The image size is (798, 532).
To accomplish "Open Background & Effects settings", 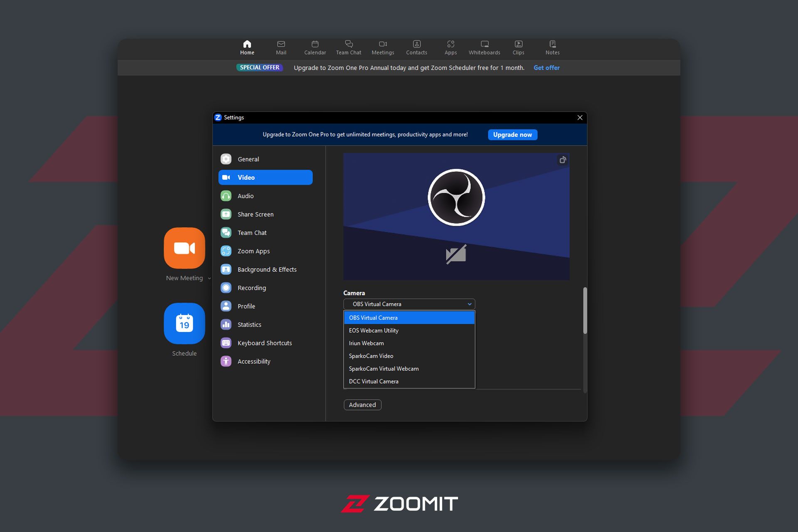I will [266, 269].
